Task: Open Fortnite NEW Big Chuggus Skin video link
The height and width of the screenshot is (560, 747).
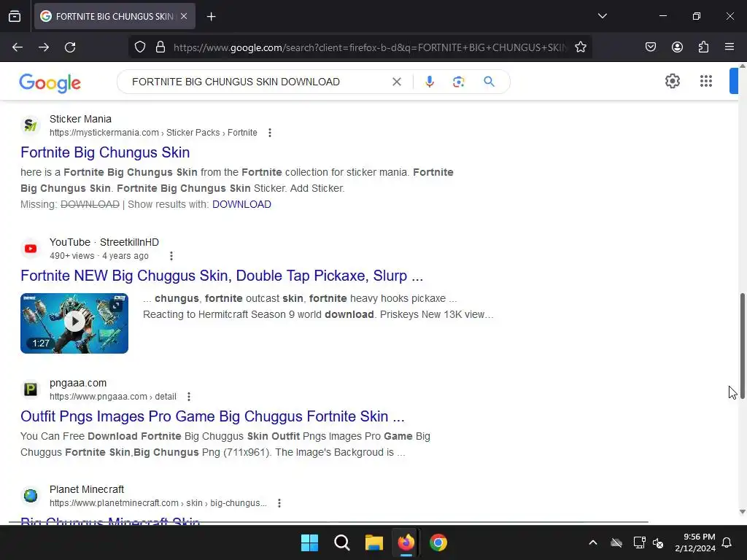Action: point(222,276)
